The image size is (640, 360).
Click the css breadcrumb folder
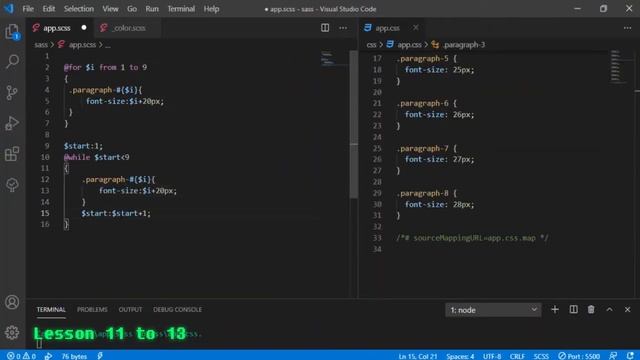[371, 44]
